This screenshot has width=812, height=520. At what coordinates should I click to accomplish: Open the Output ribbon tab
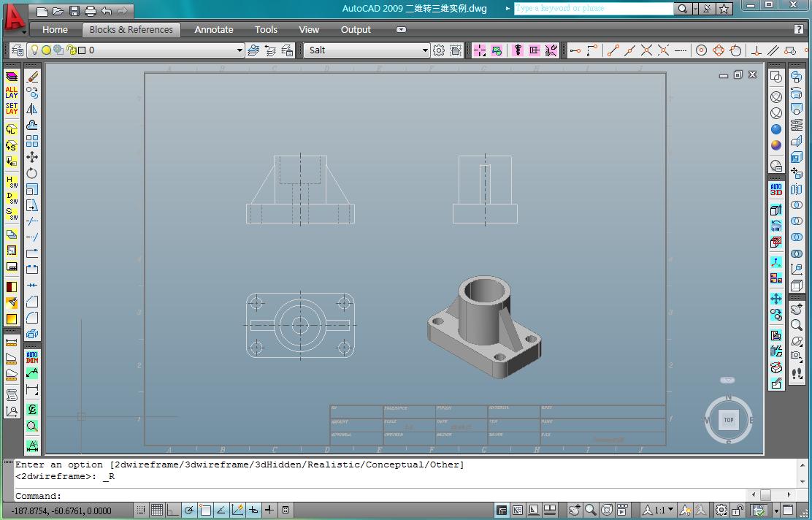coord(356,30)
